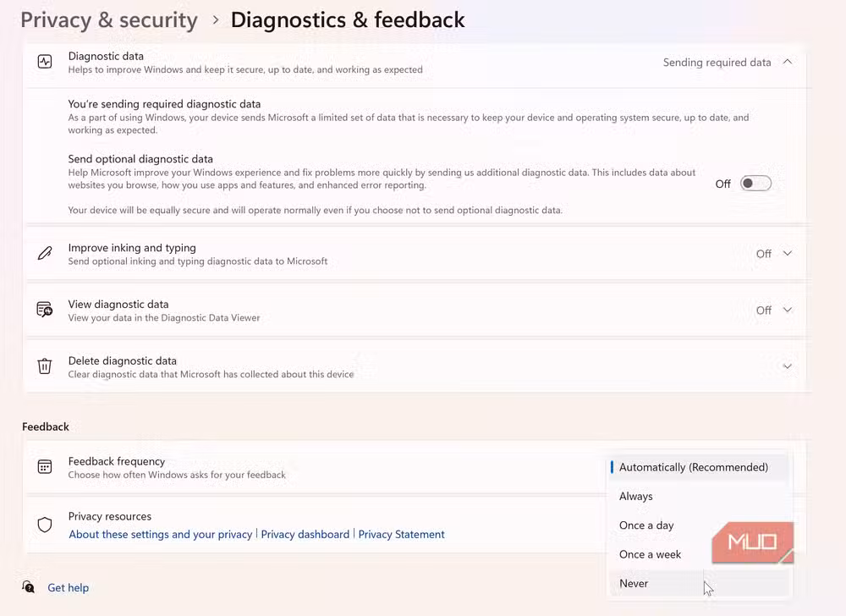The width and height of the screenshot is (846, 616).
Task: Select Always feedback frequency option
Action: tap(700, 496)
